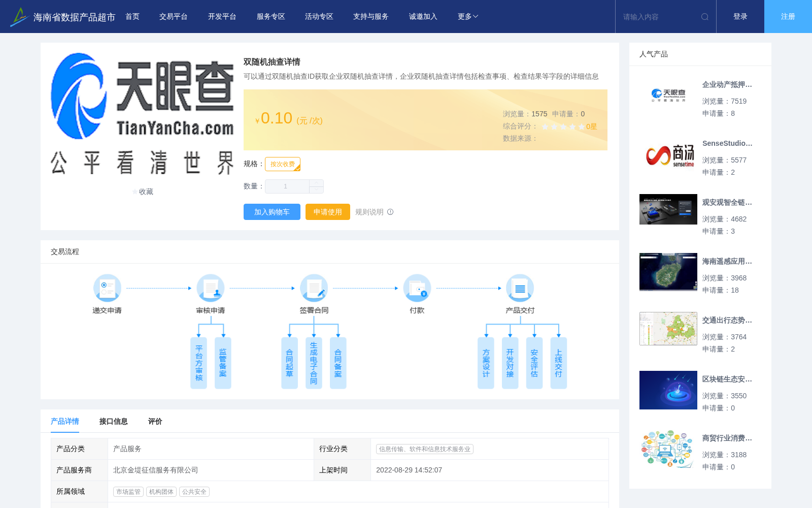The image size is (812, 508).
Task: Click the 登录 button
Action: (740, 17)
